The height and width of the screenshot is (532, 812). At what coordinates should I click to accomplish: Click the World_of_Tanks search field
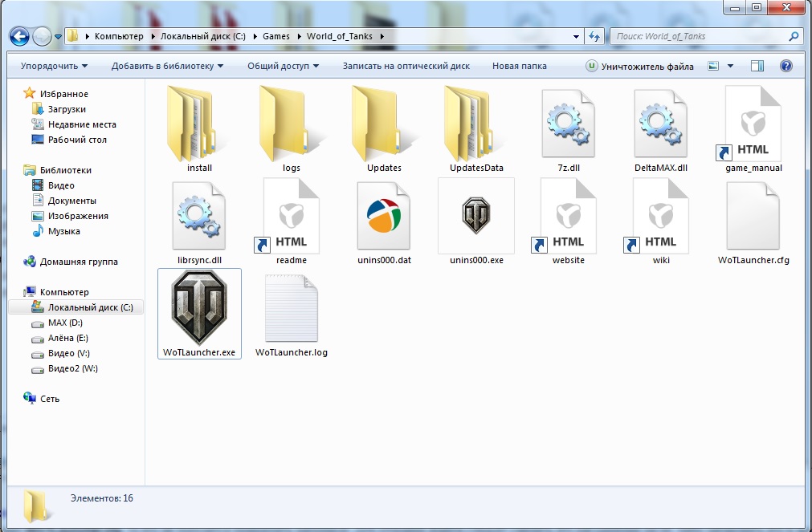pos(699,36)
